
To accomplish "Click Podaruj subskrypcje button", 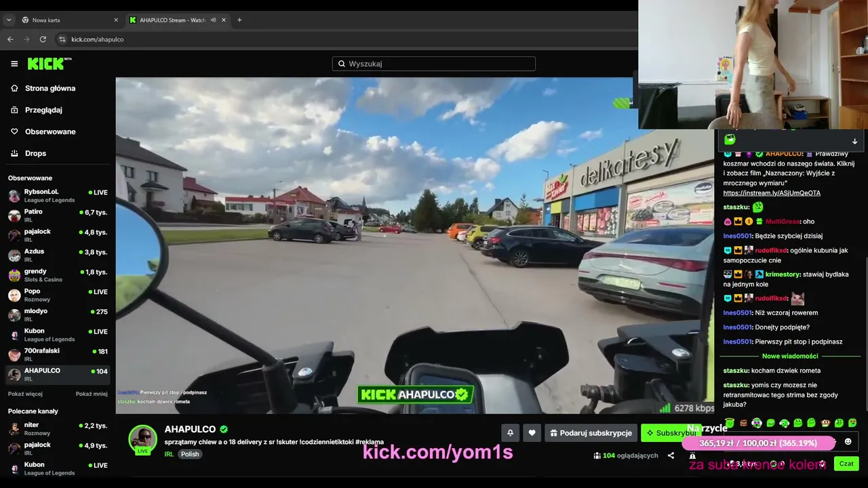I will (x=591, y=433).
